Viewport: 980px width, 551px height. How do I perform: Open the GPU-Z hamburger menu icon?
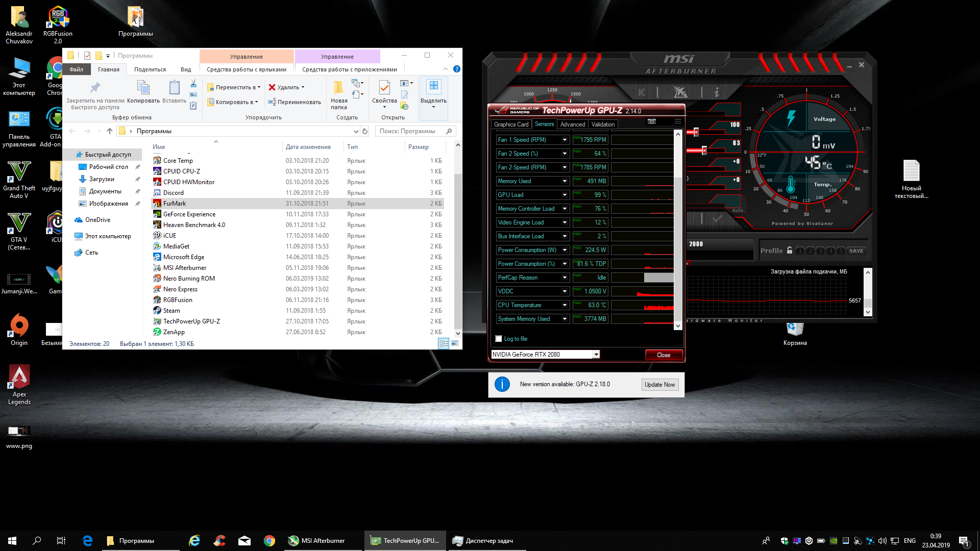[677, 121]
